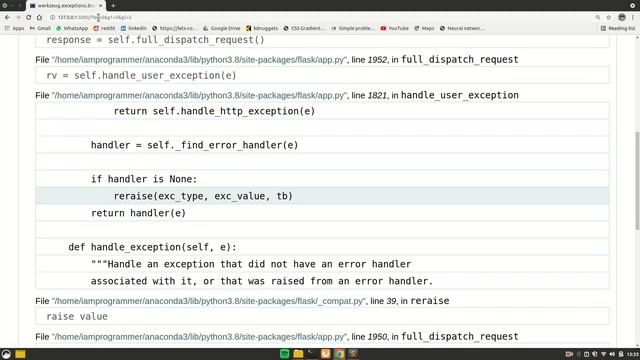
Task: Click the flask/_compat.py file path
Action: pyautogui.click(x=209, y=301)
